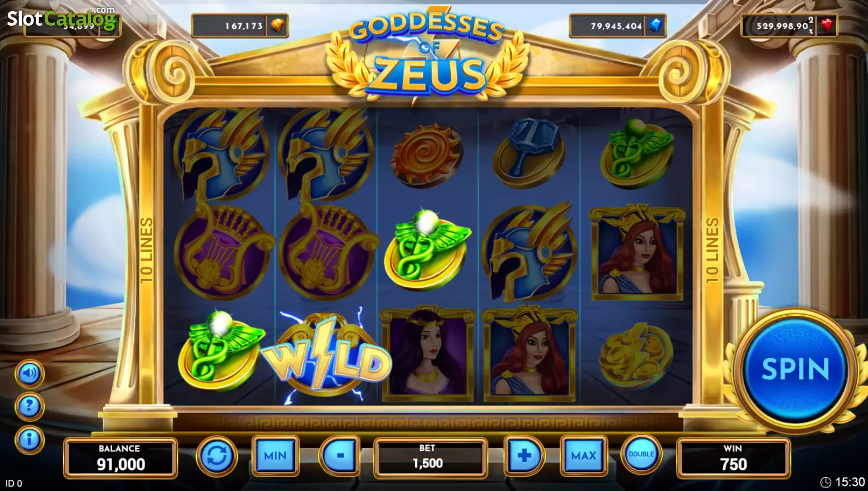Click the orange gem jackpot icon
This screenshot has height=491, width=868.
click(277, 25)
